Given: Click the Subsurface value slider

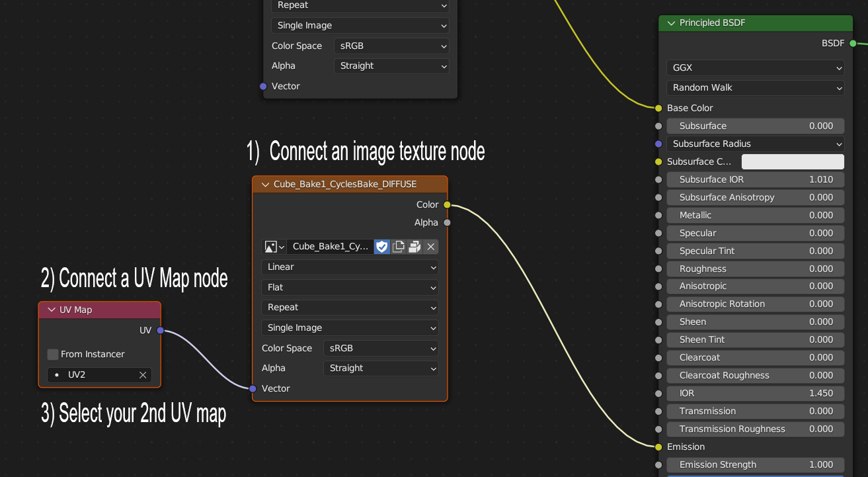Looking at the screenshot, I should point(756,126).
